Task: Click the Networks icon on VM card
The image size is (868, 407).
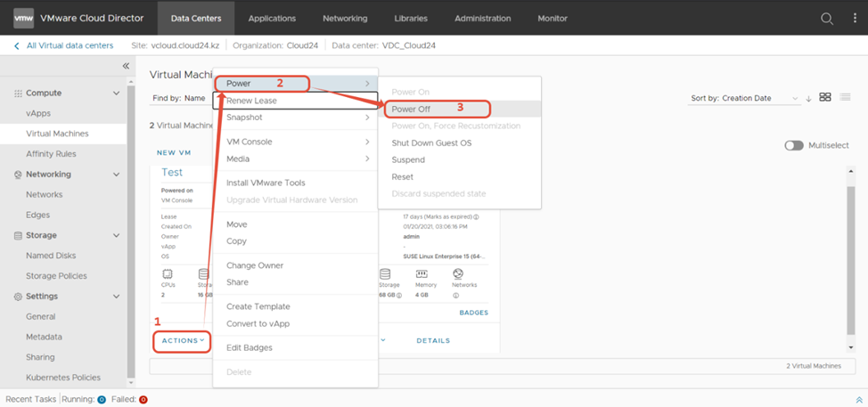Action: pos(458,274)
